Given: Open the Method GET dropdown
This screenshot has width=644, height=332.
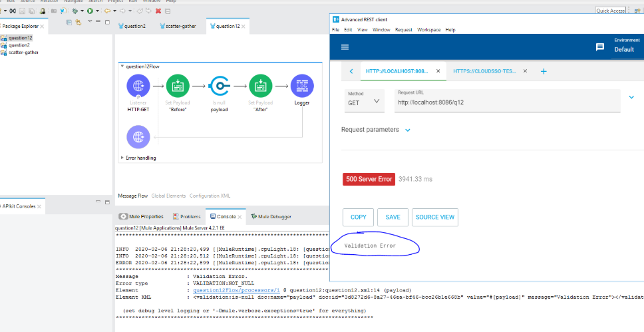Looking at the screenshot, I should pos(365,101).
